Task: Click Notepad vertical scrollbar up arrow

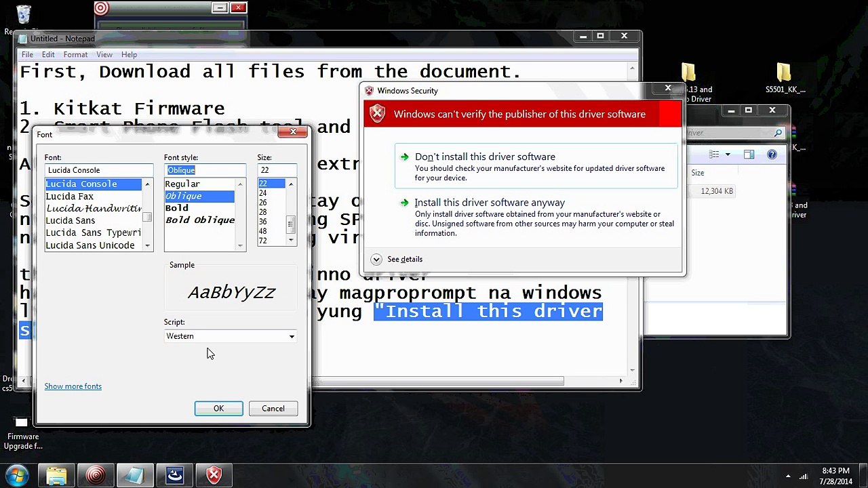Action: (632, 68)
